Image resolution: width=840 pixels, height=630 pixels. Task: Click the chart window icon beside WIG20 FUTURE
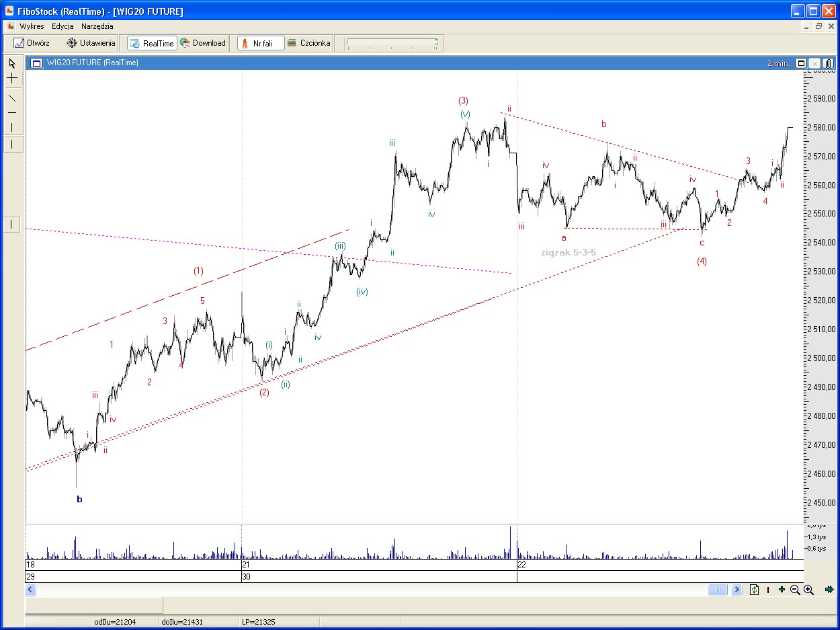[x=36, y=63]
